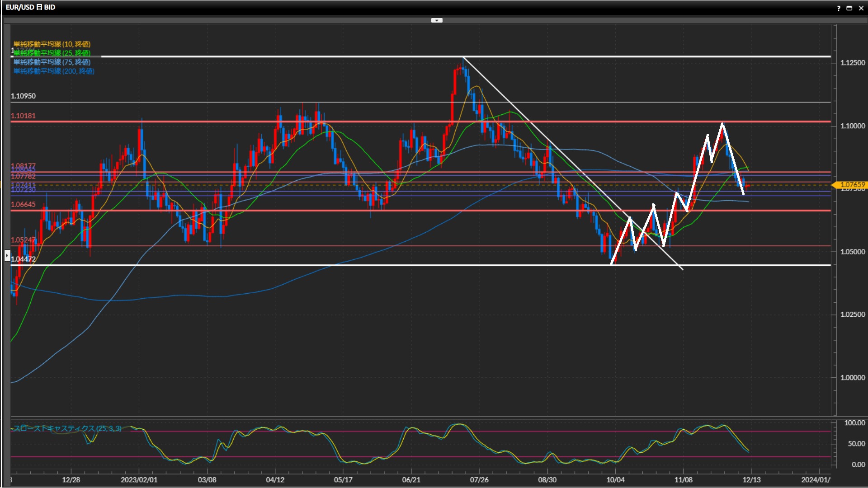
Task: Select the 25-period moving average label
Action: click(52, 53)
